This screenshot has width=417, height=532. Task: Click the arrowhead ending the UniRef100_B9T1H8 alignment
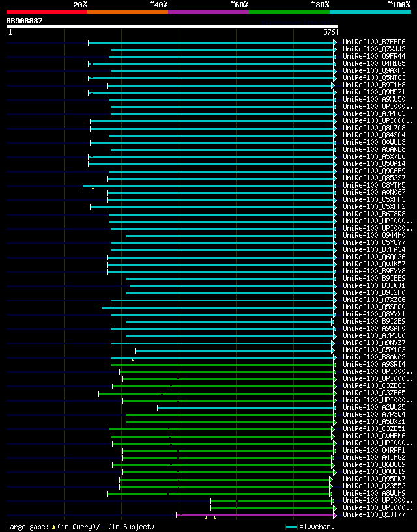333,85
